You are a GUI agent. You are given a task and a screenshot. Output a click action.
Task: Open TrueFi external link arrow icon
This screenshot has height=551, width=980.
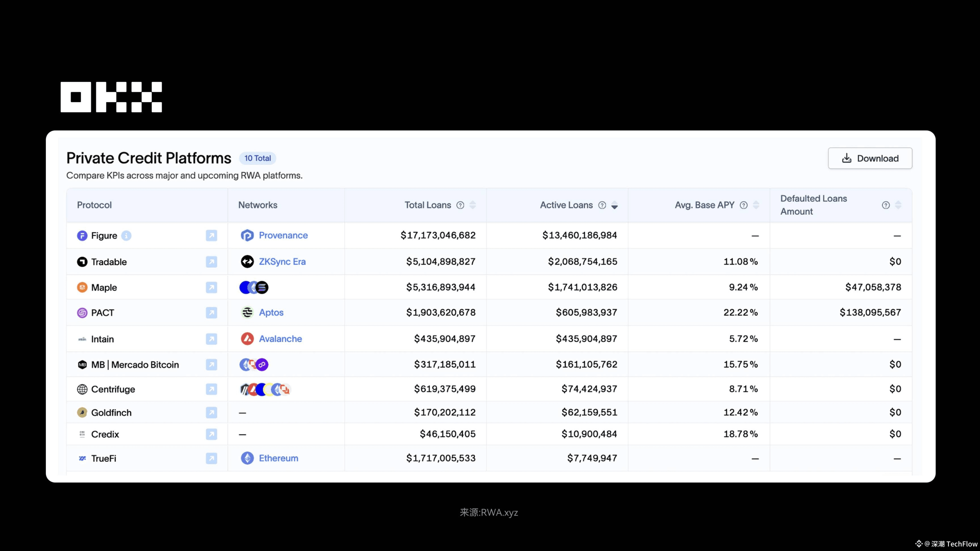211,458
